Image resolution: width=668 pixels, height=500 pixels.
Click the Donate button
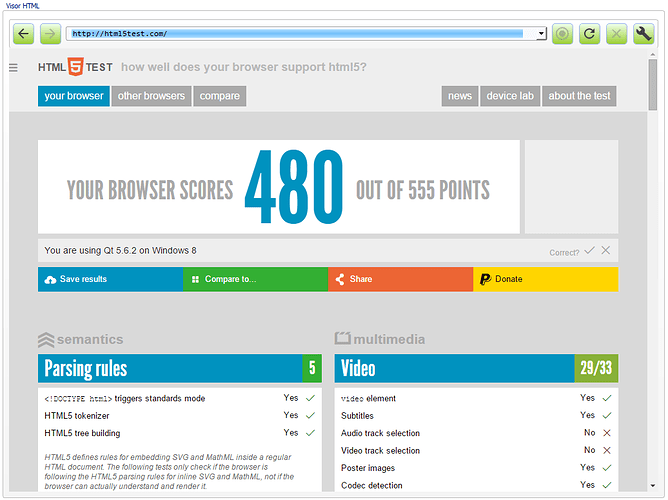click(546, 279)
